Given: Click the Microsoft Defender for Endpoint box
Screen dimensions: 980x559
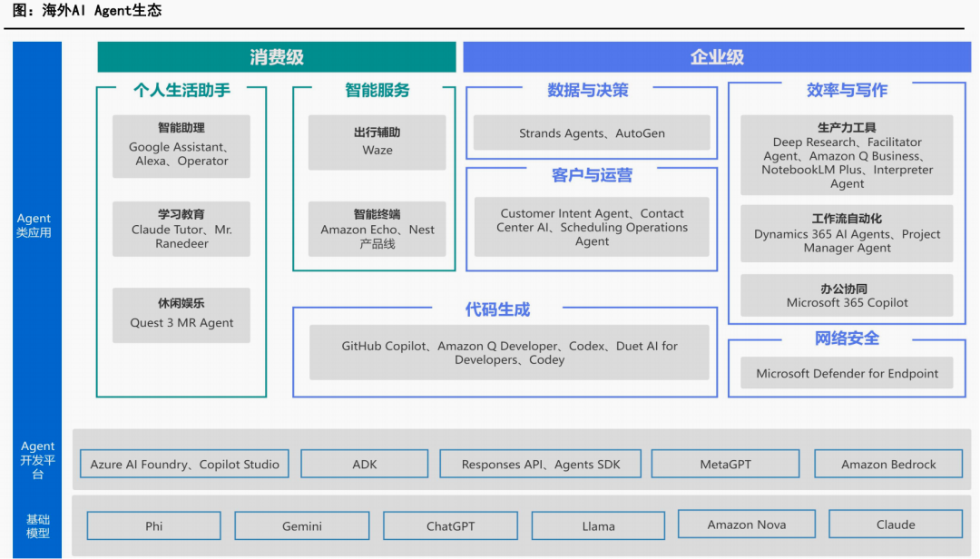Looking at the screenshot, I should pyautogui.click(x=847, y=373).
